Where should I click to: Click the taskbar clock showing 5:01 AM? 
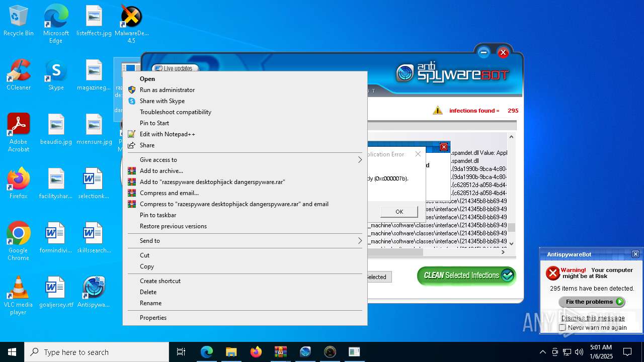pyautogui.click(x=601, y=352)
